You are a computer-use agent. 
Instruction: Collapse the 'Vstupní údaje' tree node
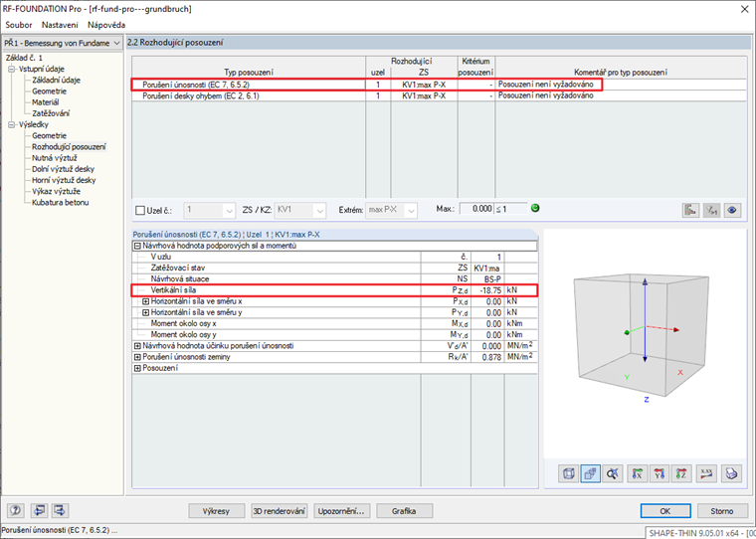point(12,69)
